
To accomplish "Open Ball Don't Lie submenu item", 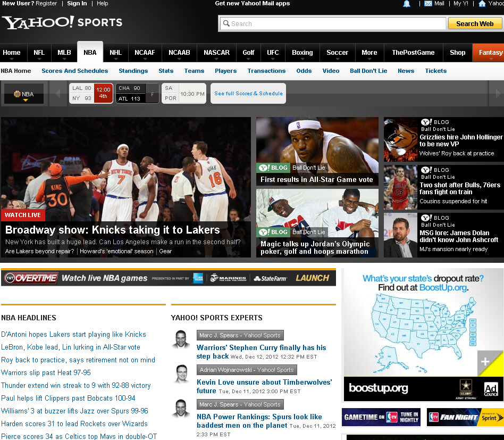I will pyautogui.click(x=368, y=71).
